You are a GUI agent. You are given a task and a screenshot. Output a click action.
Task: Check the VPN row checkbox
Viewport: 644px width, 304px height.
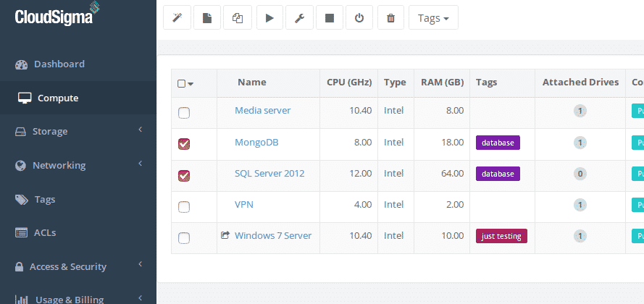[184, 207]
